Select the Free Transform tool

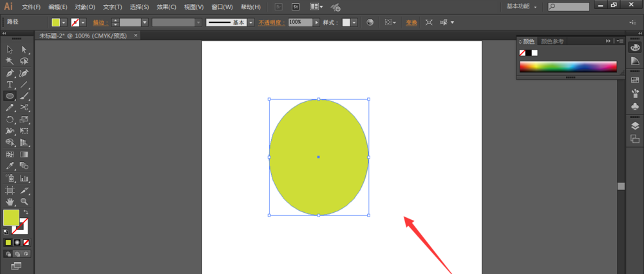click(24, 131)
